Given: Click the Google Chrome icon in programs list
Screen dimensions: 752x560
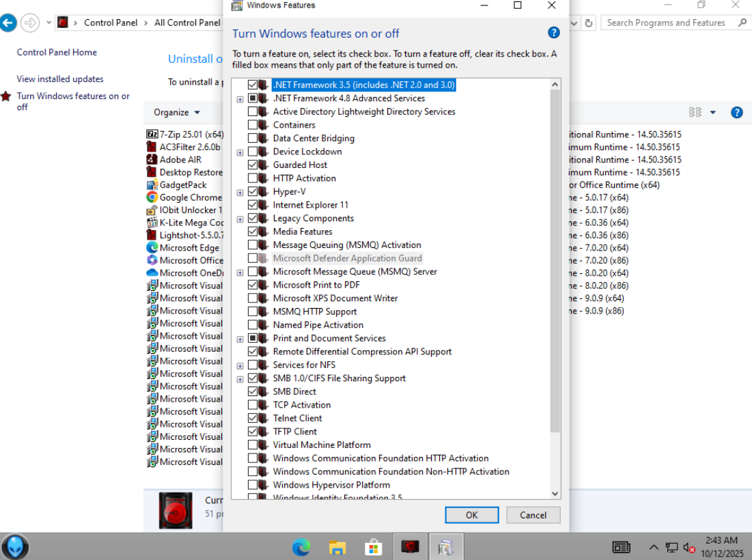Looking at the screenshot, I should [x=152, y=197].
